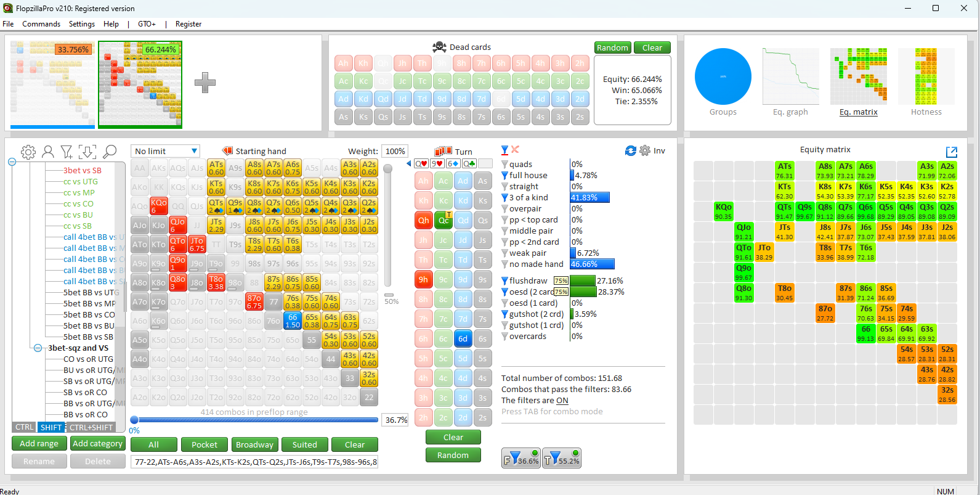This screenshot has width=980, height=495.
Task: Click the blue arrow left of the board
Action: (x=408, y=163)
